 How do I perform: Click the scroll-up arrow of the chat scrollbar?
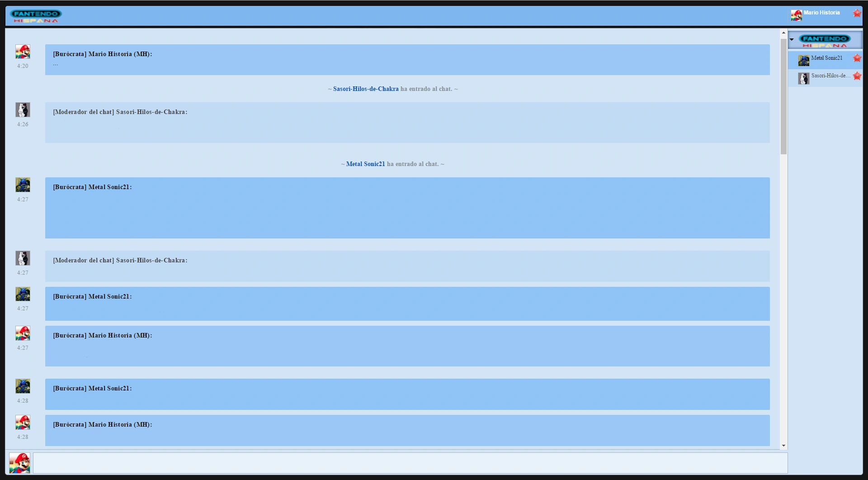[x=783, y=33]
